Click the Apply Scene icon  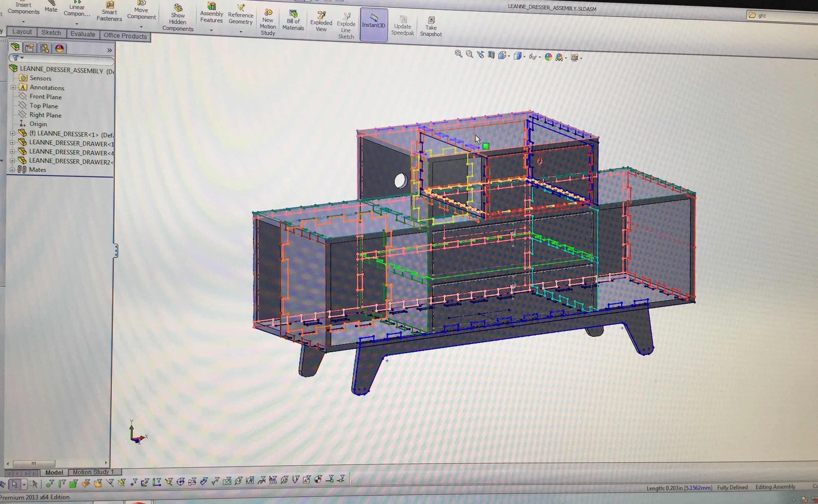(559, 57)
